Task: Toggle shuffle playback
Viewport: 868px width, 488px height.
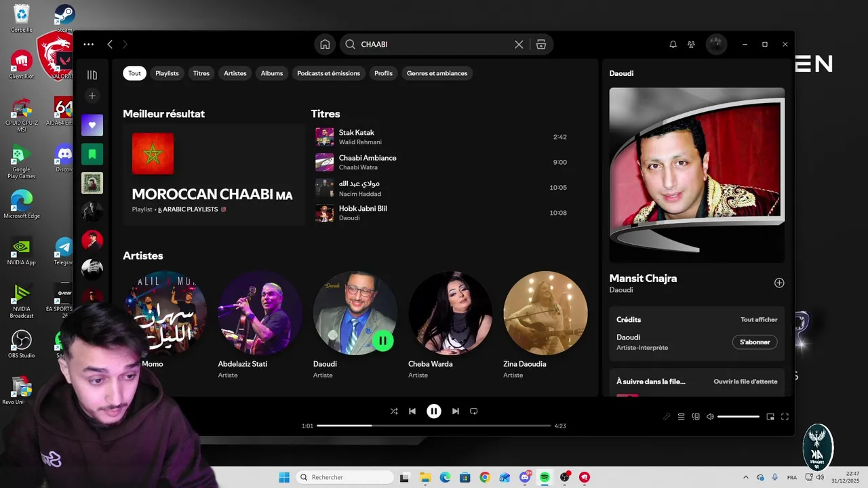Action: click(x=394, y=411)
